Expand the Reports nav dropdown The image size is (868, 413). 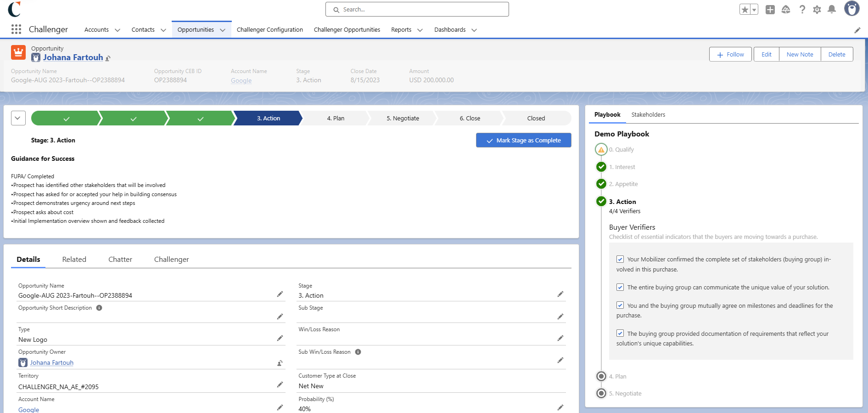[x=420, y=30]
